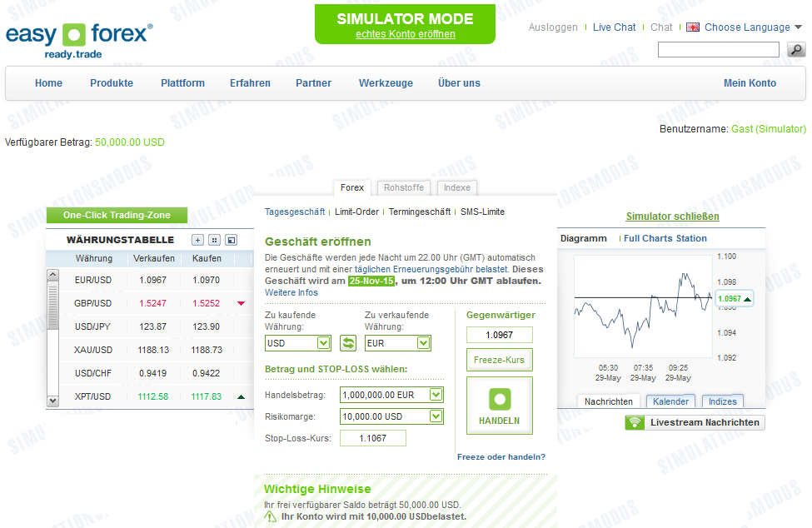Switch to the Forex tab

352,187
